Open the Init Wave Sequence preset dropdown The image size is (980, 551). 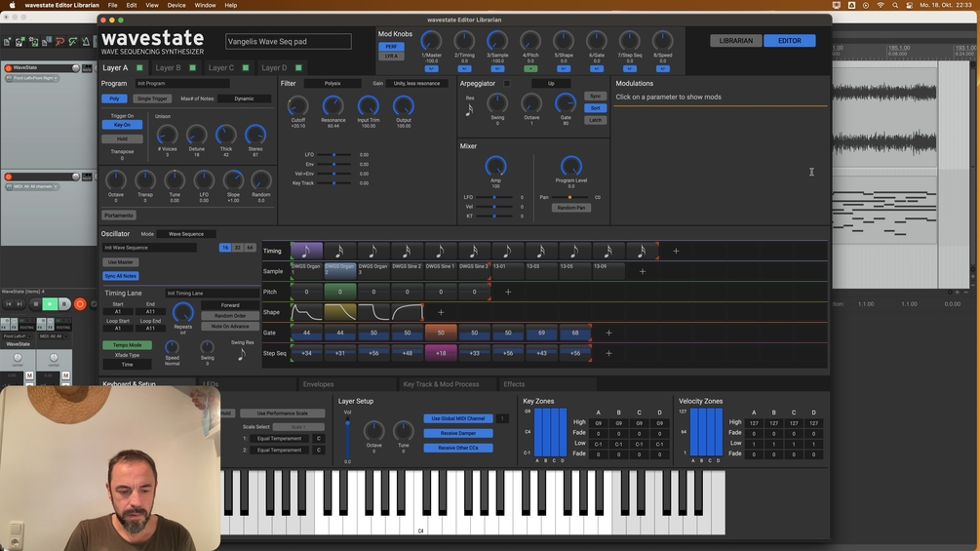click(x=149, y=248)
